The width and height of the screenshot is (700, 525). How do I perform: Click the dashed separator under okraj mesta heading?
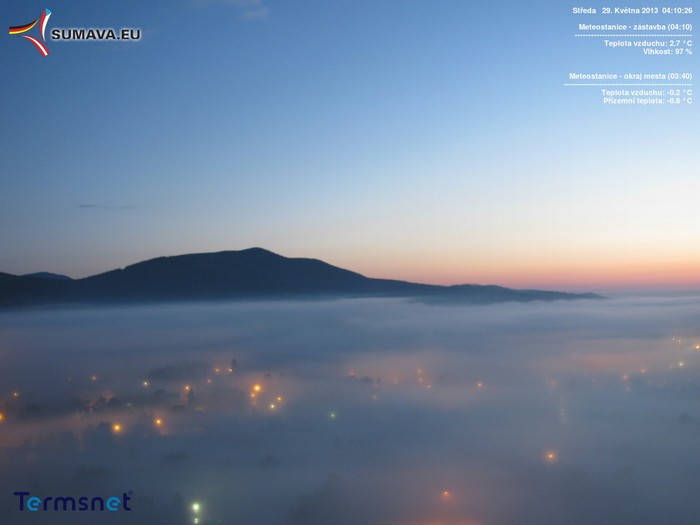pyautogui.click(x=628, y=84)
